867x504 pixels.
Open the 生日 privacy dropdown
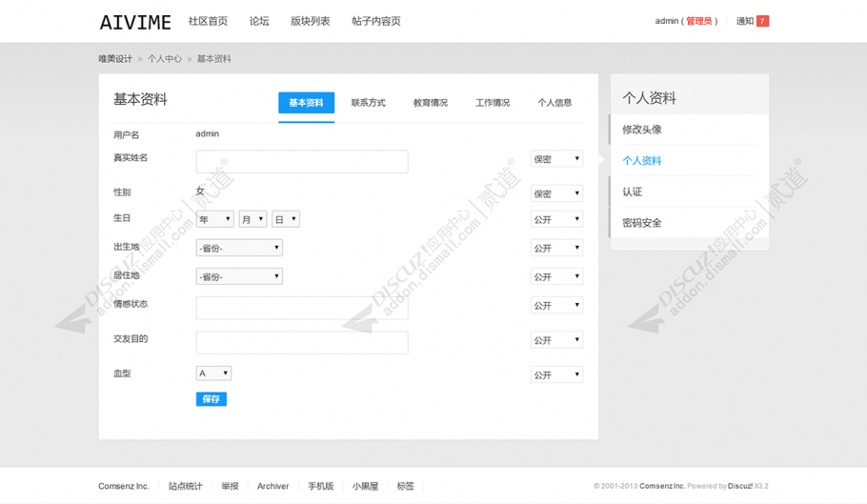click(x=556, y=219)
